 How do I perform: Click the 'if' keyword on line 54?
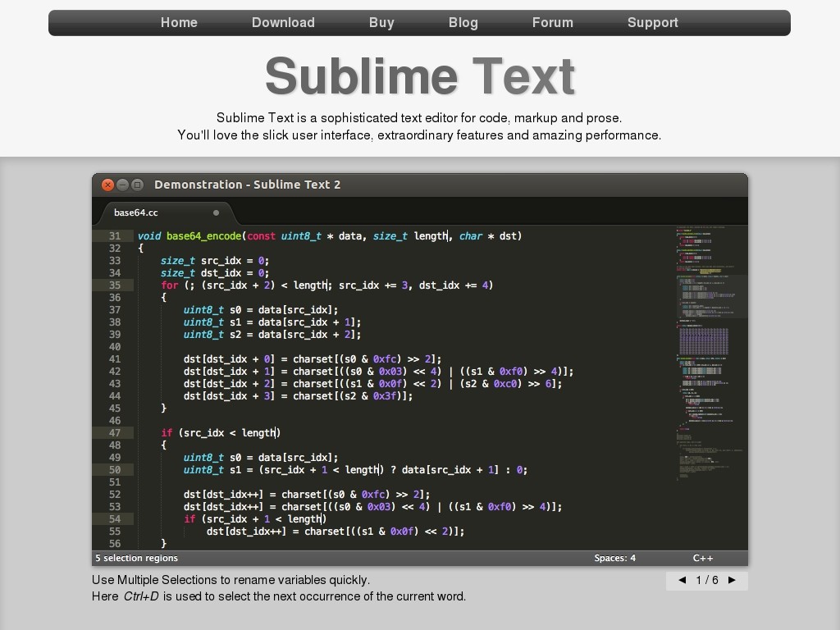(189, 519)
